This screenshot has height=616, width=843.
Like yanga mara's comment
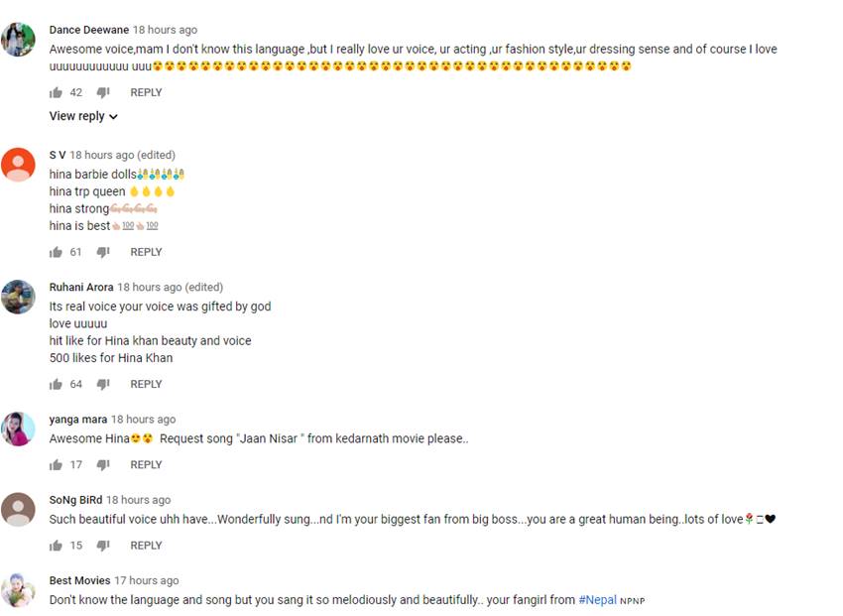[56, 464]
